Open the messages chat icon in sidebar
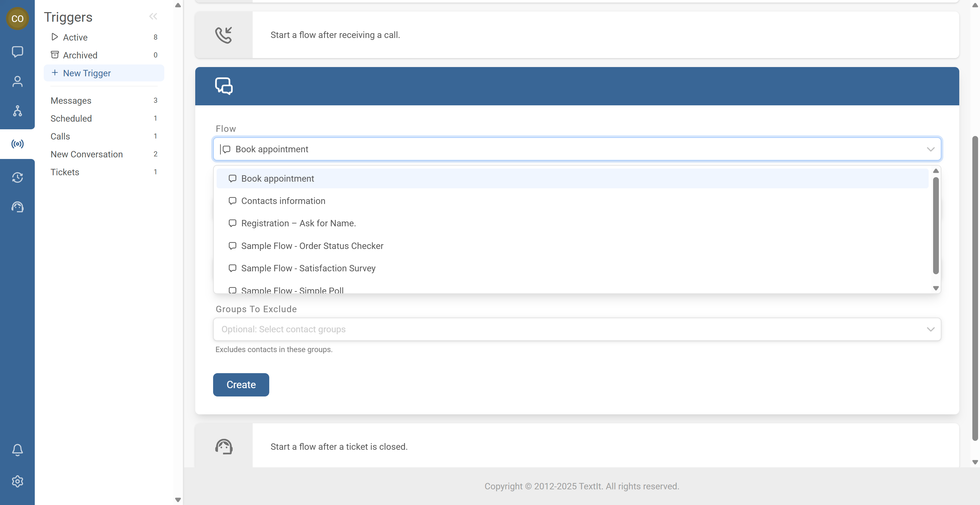Image resolution: width=980 pixels, height=505 pixels. 17,51
